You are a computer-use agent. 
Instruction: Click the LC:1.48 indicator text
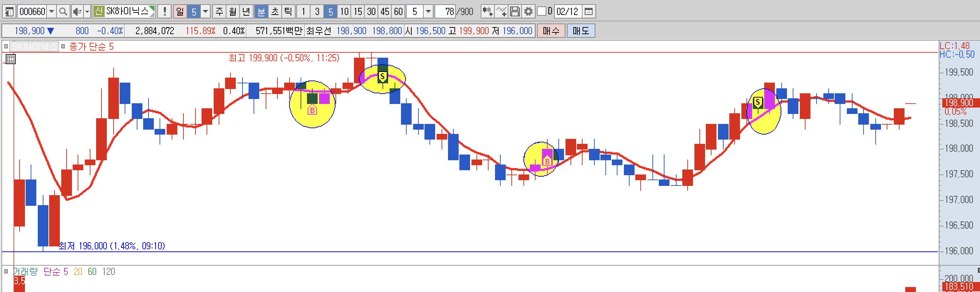pyautogui.click(x=954, y=46)
